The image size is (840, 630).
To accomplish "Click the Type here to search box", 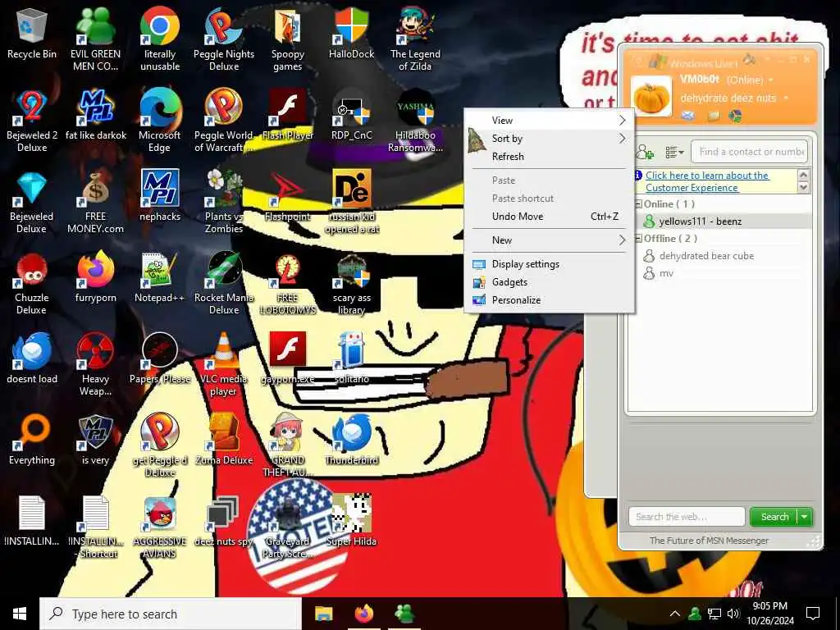I will 171,614.
